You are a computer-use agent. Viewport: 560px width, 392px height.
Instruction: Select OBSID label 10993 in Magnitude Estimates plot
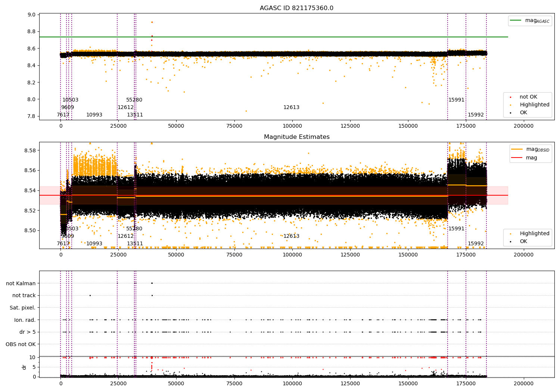(x=94, y=244)
